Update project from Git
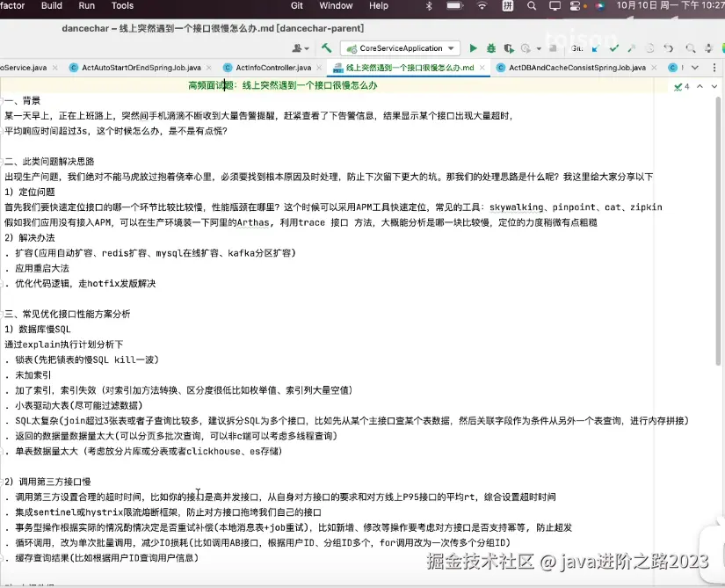 click(x=596, y=48)
